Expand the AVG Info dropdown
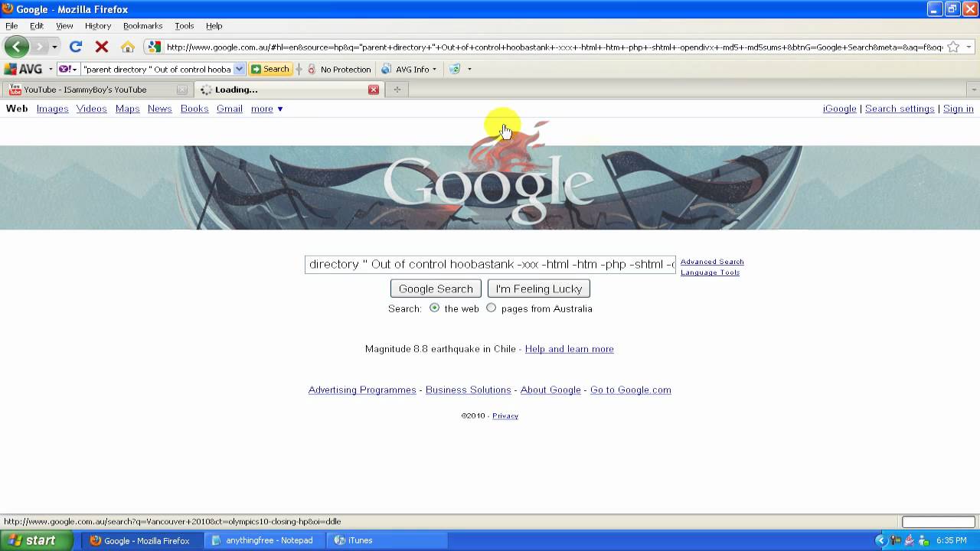 click(x=434, y=69)
